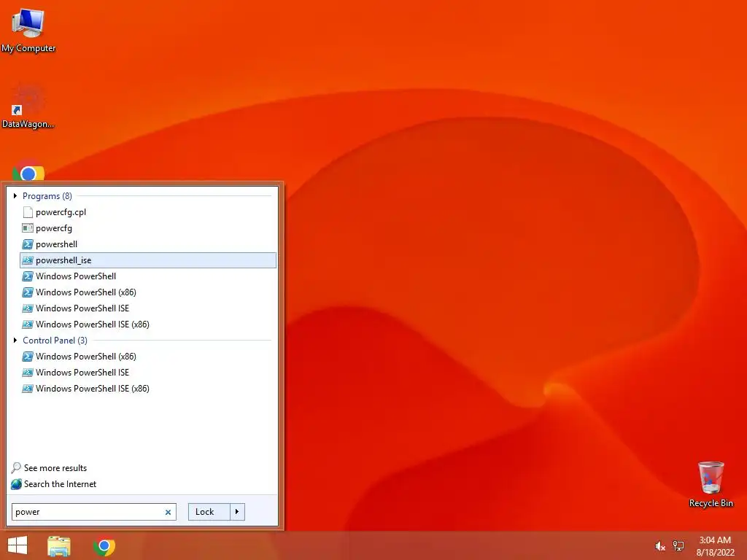Click the magnifier icon for more results
Viewport: 747px width, 560px height.
(16, 467)
